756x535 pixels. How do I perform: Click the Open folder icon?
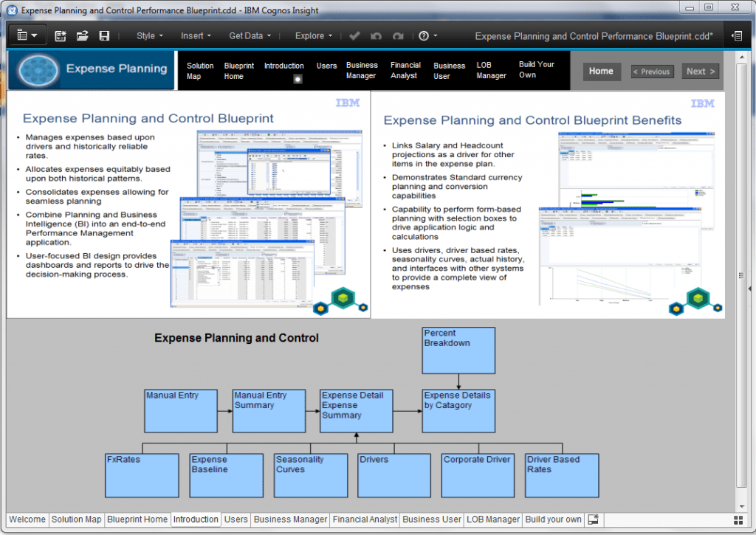[83, 35]
